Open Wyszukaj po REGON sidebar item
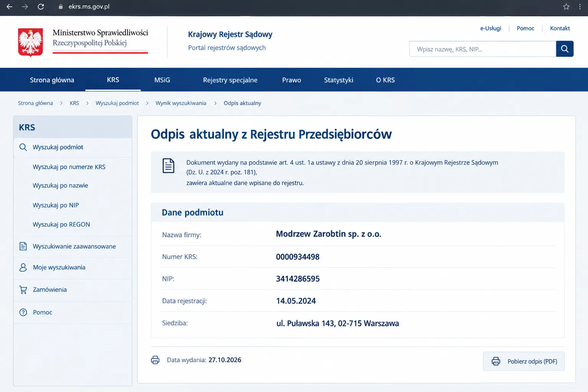The height and width of the screenshot is (392, 588). click(x=61, y=224)
